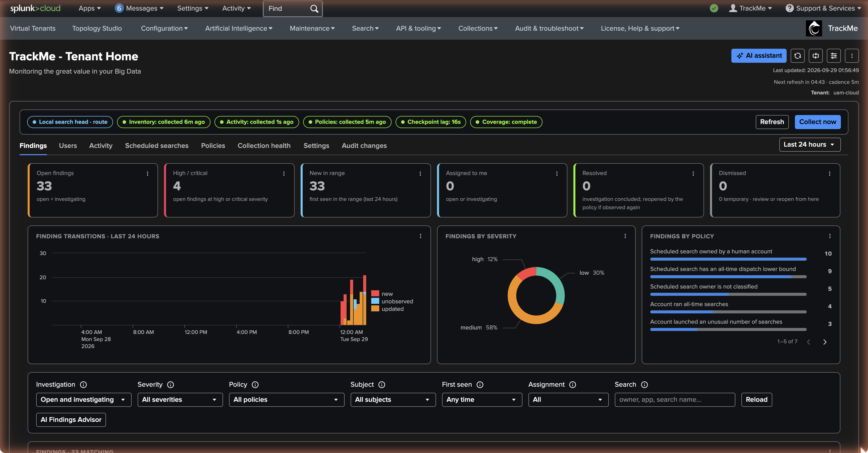Switch to the Audit changes tab
Screen dimensions: 868x453
click(x=364, y=145)
